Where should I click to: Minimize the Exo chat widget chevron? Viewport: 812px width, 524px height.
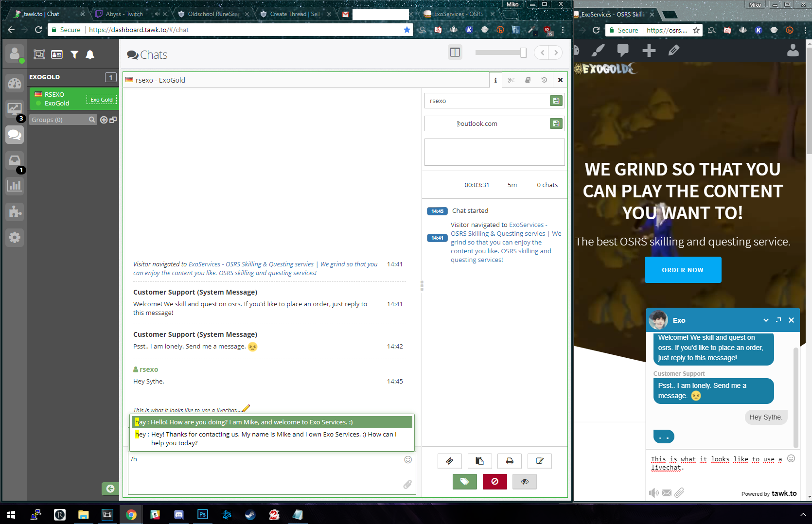pos(766,320)
